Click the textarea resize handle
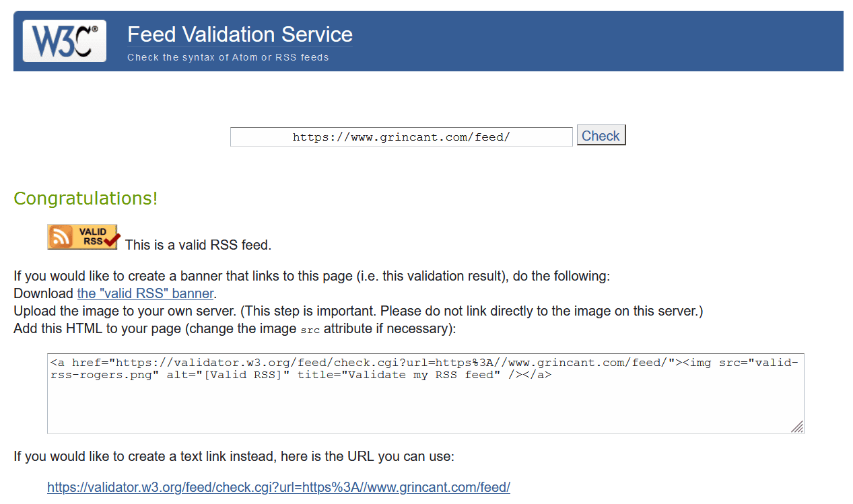853x504 pixels. (x=796, y=426)
